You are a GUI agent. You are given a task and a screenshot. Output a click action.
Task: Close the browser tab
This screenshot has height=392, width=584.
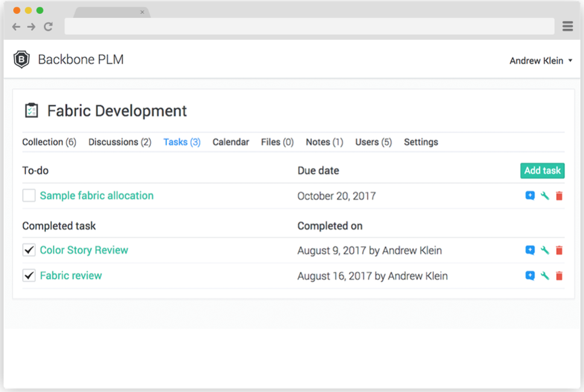tap(142, 12)
